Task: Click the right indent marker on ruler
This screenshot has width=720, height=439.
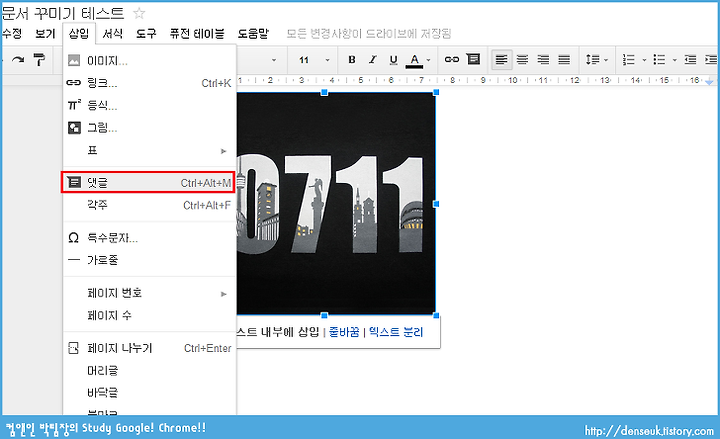Action: (x=709, y=81)
